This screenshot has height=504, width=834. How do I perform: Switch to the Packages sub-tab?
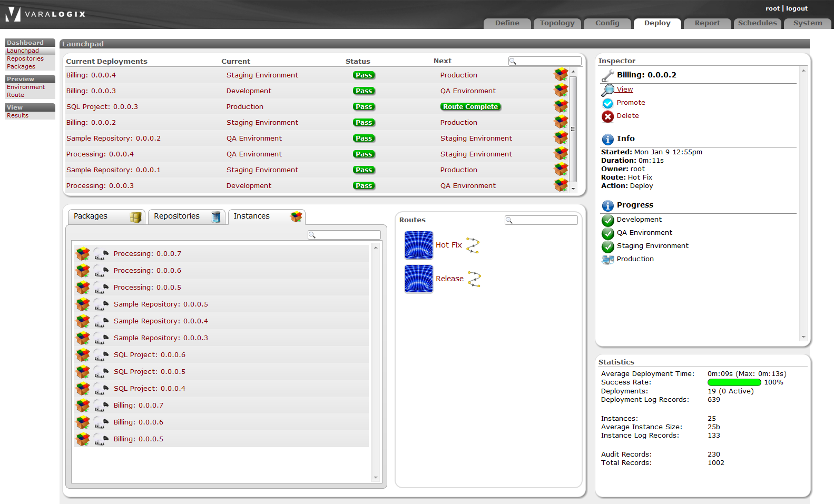pos(107,216)
